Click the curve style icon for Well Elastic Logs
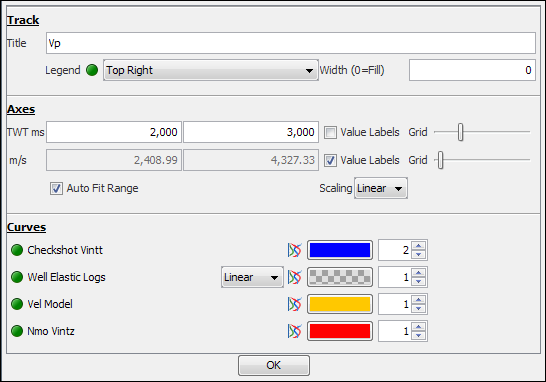Viewport: 546px width, 382px height. 295,277
